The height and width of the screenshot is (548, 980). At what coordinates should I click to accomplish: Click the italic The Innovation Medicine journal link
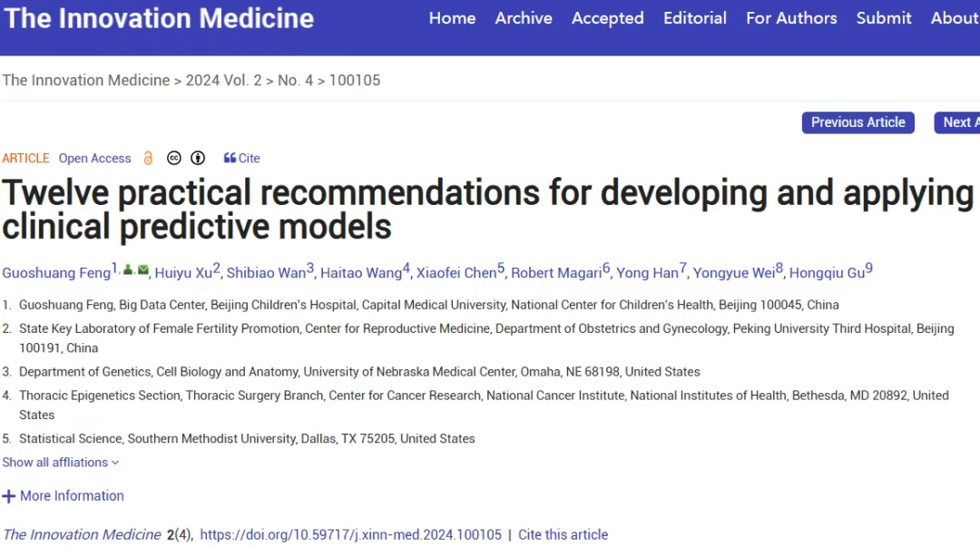[82, 535]
